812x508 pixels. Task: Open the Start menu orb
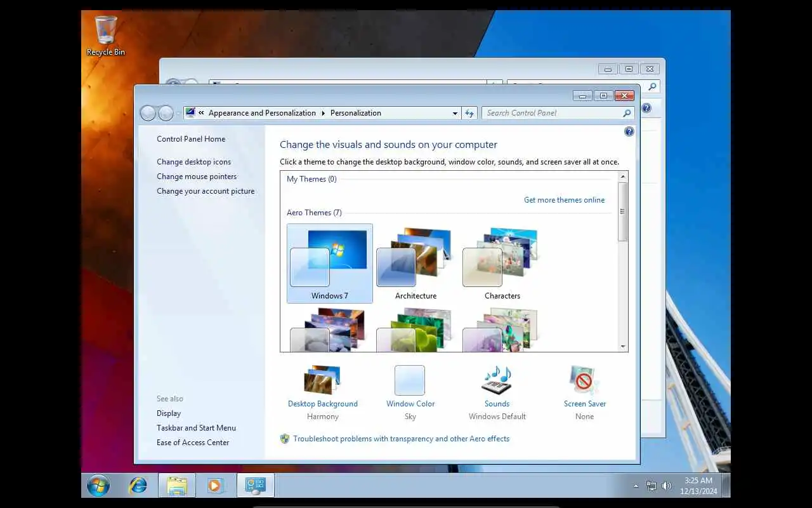pyautogui.click(x=98, y=486)
